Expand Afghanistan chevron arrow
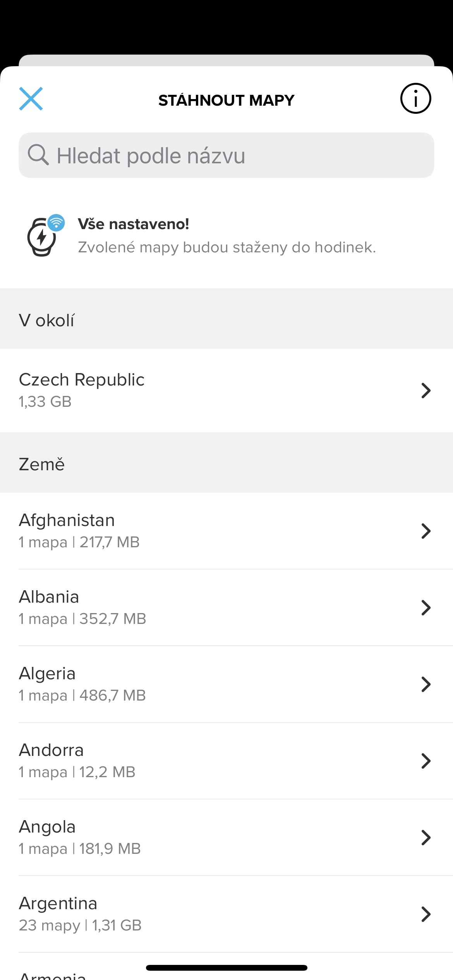 tap(426, 531)
